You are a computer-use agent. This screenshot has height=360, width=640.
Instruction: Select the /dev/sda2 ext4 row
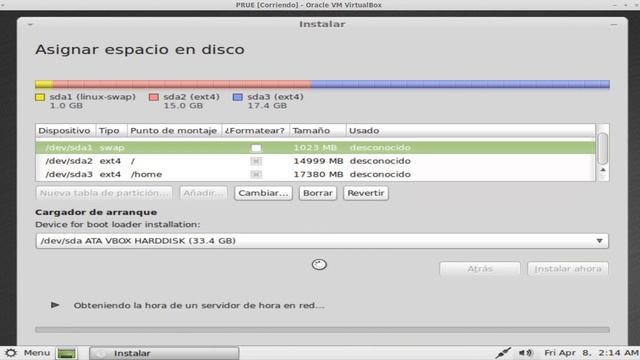coord(316,161)
